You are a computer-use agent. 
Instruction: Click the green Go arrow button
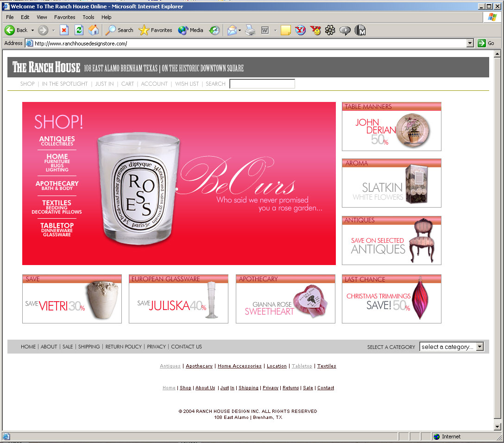[481, 43]
